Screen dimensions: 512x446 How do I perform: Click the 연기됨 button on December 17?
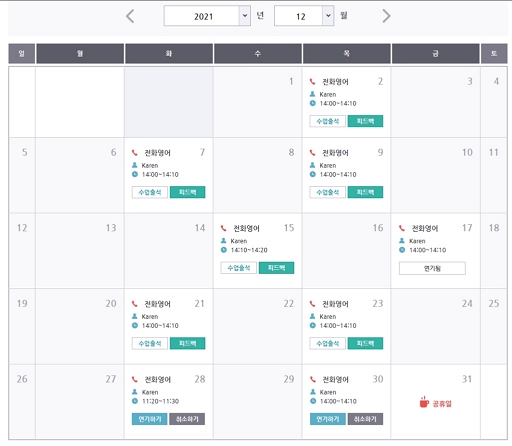tap(432, 268)
